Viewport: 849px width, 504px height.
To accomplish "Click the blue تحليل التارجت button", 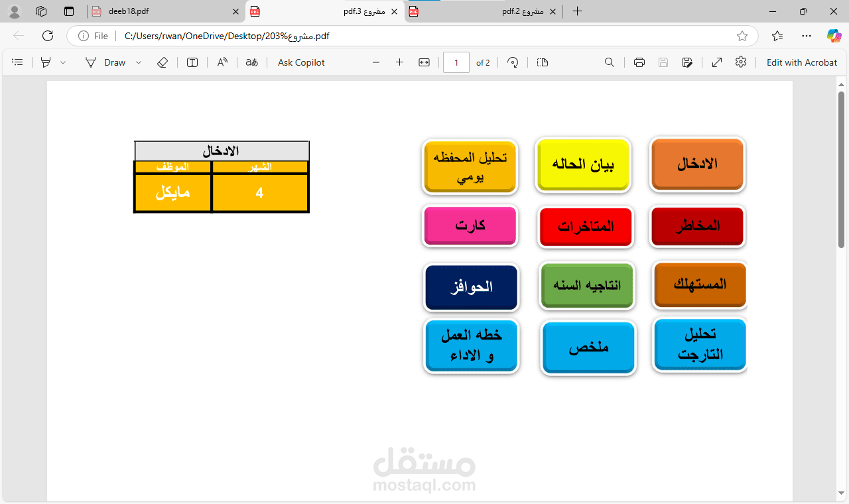I will coord(700,345).
